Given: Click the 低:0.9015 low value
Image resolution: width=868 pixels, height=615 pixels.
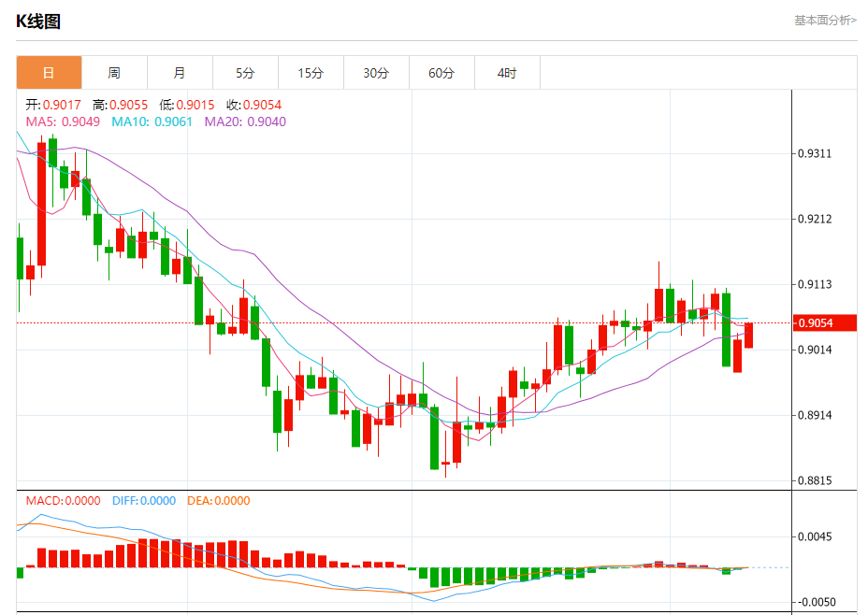Looking at the screenshot, I should 187,105.
